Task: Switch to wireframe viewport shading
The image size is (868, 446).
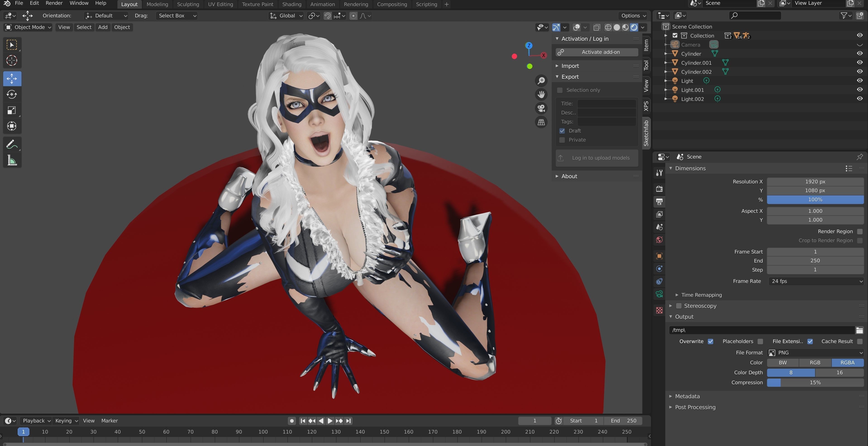Action: [608, 27]
